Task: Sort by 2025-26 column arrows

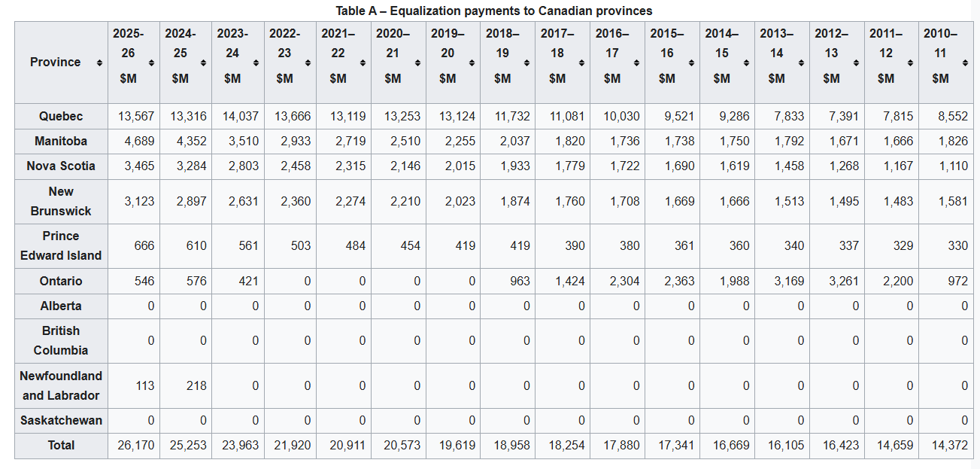Action: click(x=151, y=62)
